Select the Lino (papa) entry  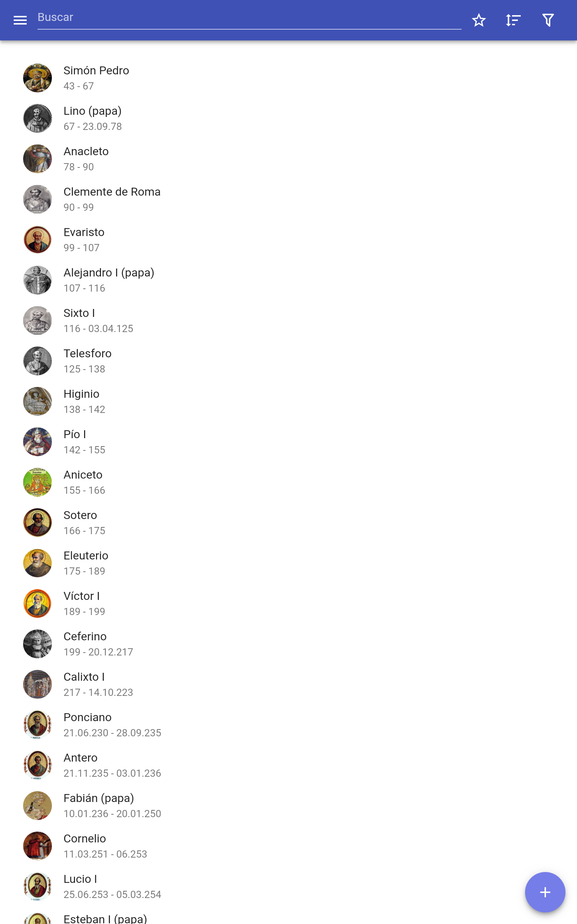pos(288,118)
